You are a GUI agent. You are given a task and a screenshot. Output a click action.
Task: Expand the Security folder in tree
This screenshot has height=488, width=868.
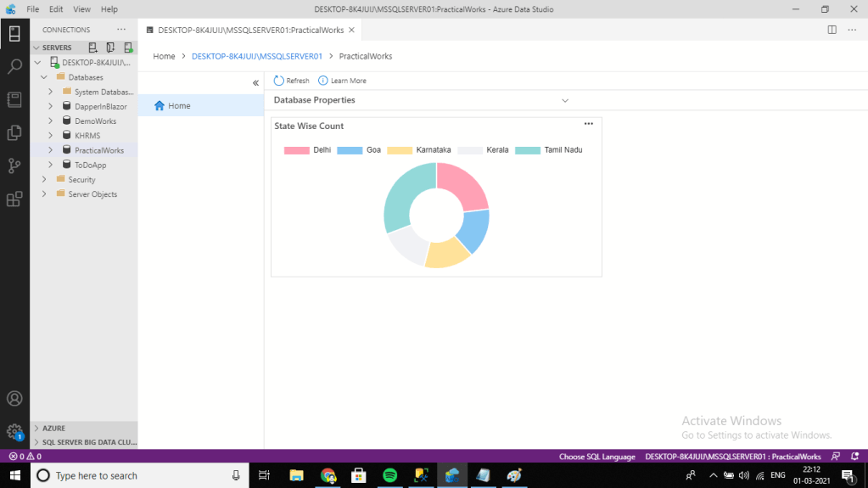tap(44, 180)
